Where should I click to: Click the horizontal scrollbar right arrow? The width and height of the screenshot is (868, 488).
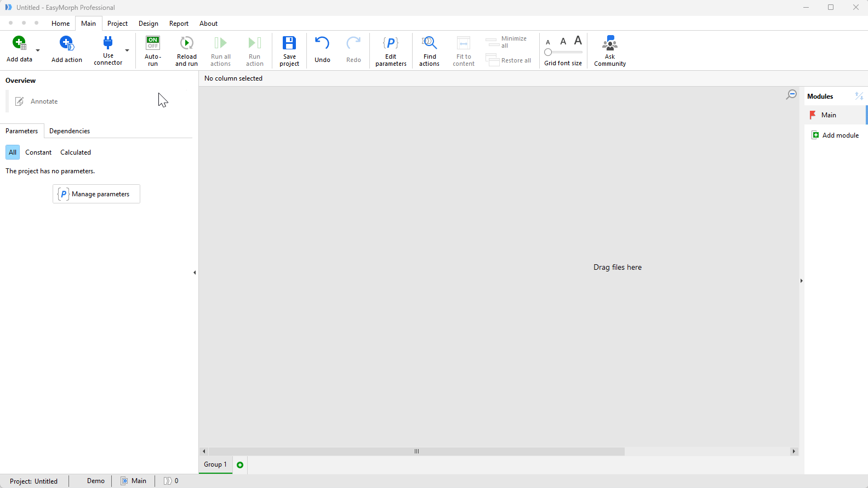pos(793,451)
